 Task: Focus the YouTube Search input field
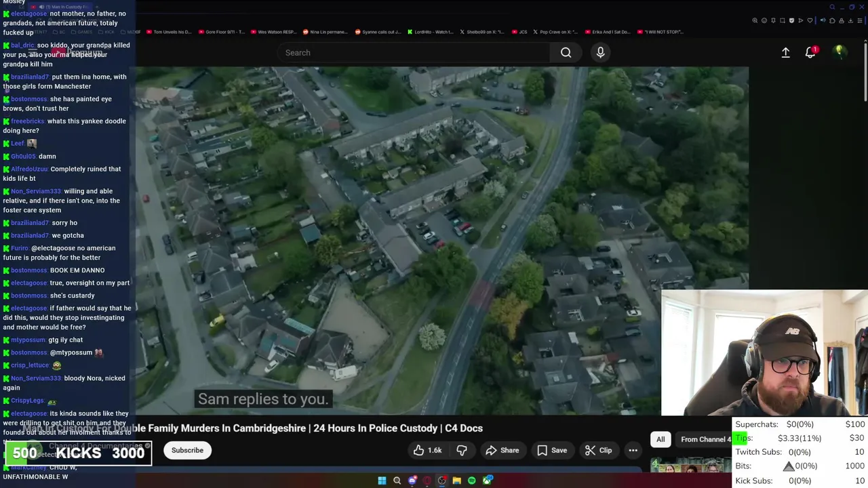tap(414, 53)
